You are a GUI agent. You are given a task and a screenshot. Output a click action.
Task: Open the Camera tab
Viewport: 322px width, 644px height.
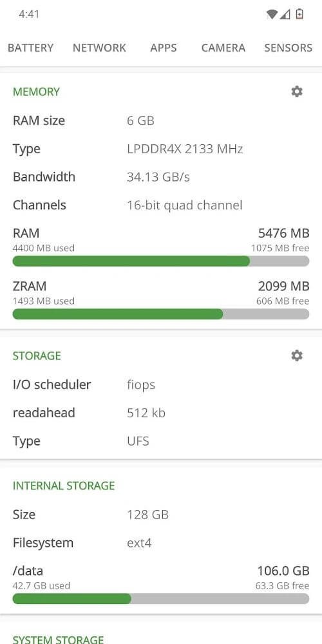(x=223, y=48)
